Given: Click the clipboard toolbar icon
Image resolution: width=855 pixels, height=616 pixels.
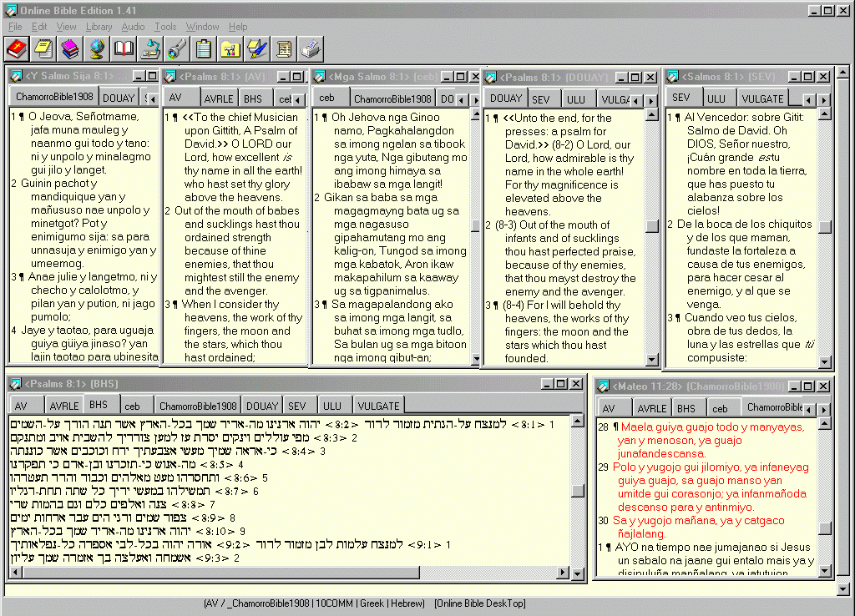Looking at the screenshot, I should tap(204, 49).
